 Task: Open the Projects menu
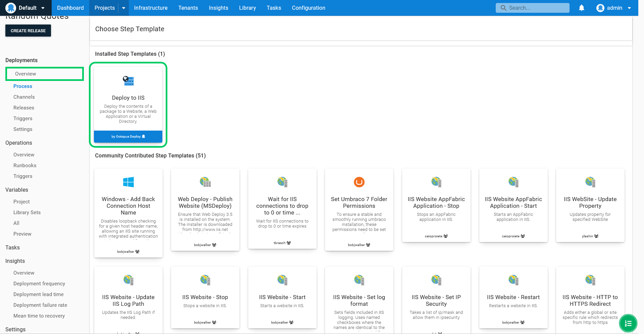point(105,8)
